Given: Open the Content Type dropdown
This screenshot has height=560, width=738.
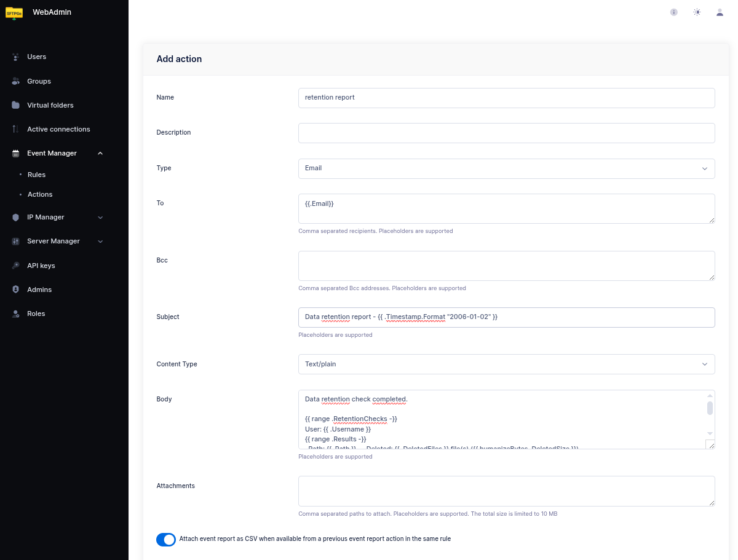Looking at the screenshot, I should coord(506,364).
